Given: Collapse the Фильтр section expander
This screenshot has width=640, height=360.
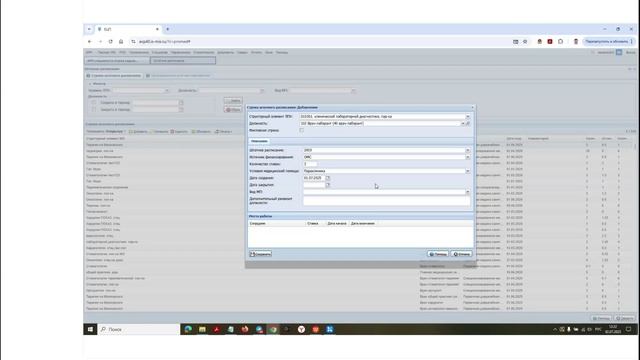Looking at the screenshot, I should [90, 84].
